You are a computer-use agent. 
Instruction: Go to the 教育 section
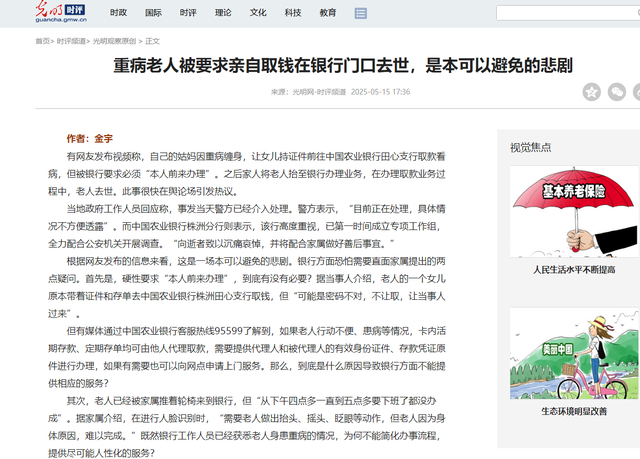click(328, 13)
